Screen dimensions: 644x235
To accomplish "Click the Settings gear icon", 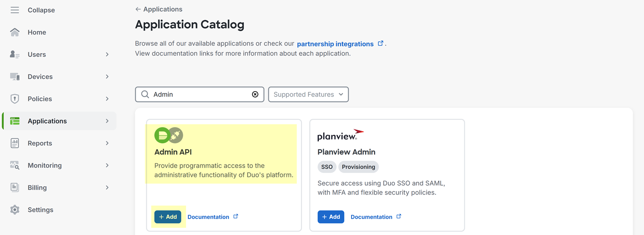I will click(15, 210).
